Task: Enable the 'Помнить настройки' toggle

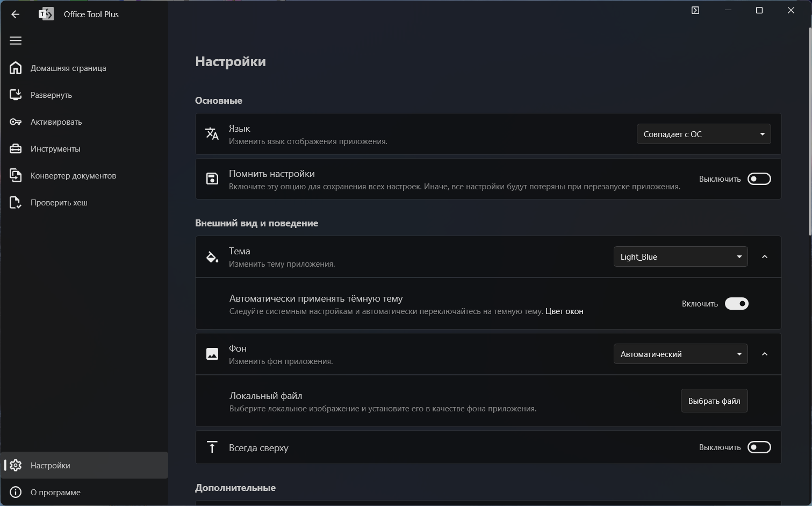Action: click(x=759, y=179)
